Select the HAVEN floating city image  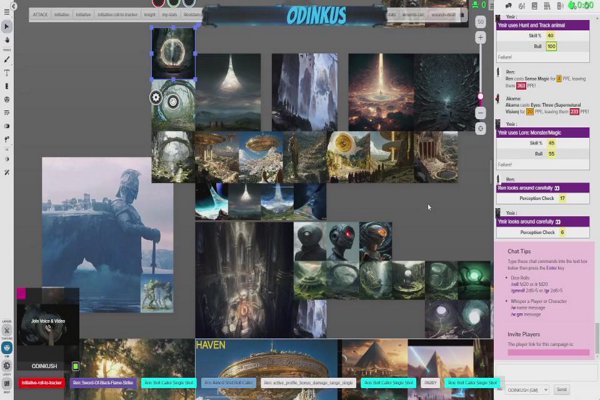tap(267, 369)
